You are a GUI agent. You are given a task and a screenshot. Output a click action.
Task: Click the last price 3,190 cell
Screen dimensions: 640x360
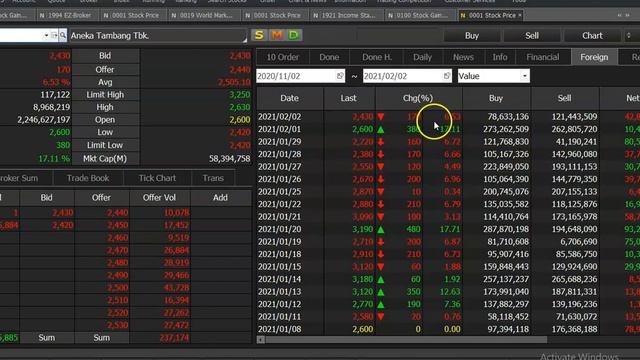point(362,229)
